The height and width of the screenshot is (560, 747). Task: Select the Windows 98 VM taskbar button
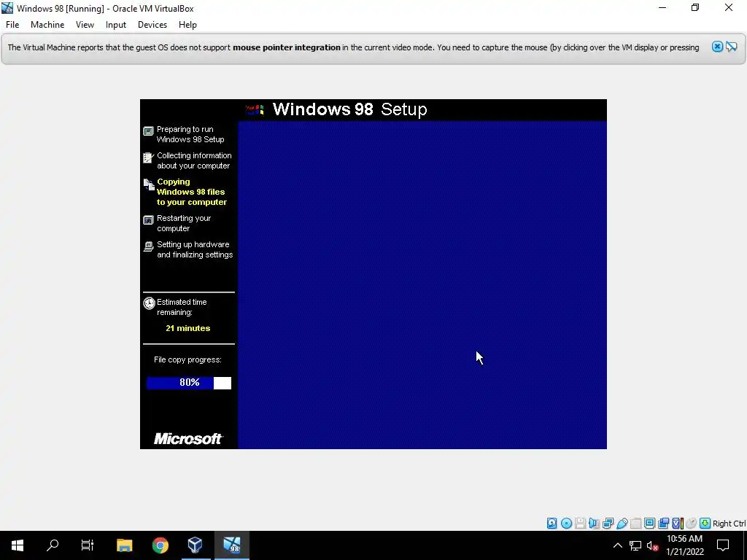(x=232, y=545)
